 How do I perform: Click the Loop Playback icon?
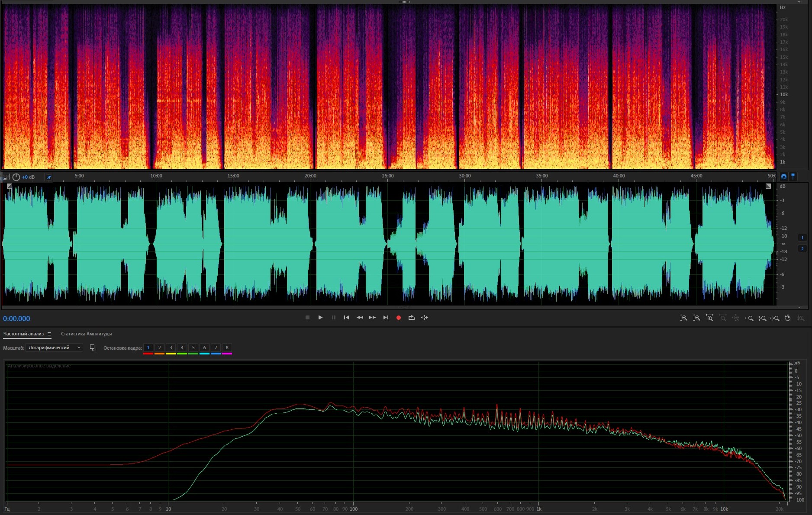(411, 318)
